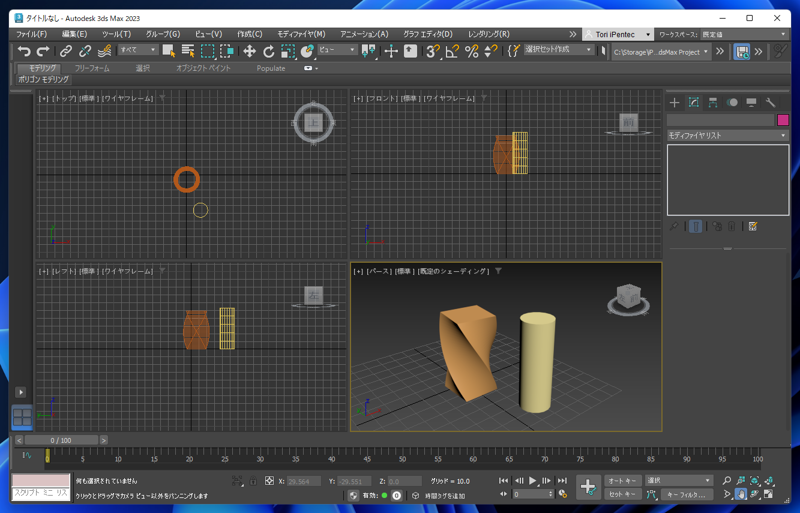Open the project path dropdown
Image resolution: width=800 pixels, height=513 pixels.
tap(661, 52)
